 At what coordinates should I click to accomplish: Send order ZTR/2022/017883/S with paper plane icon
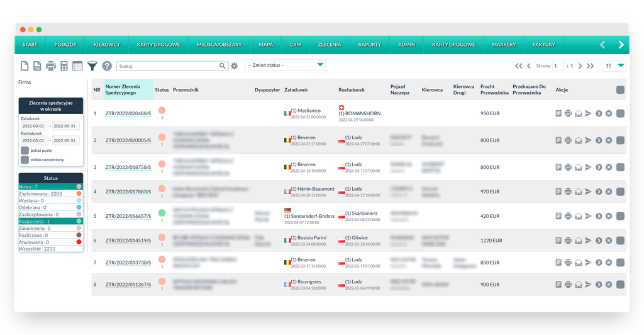588,191
